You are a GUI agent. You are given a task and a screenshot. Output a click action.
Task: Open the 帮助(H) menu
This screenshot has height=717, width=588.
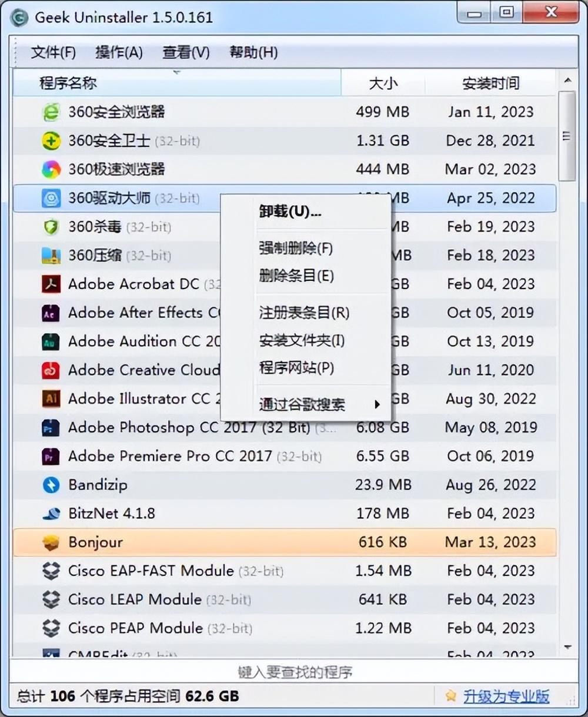point(253,52)
